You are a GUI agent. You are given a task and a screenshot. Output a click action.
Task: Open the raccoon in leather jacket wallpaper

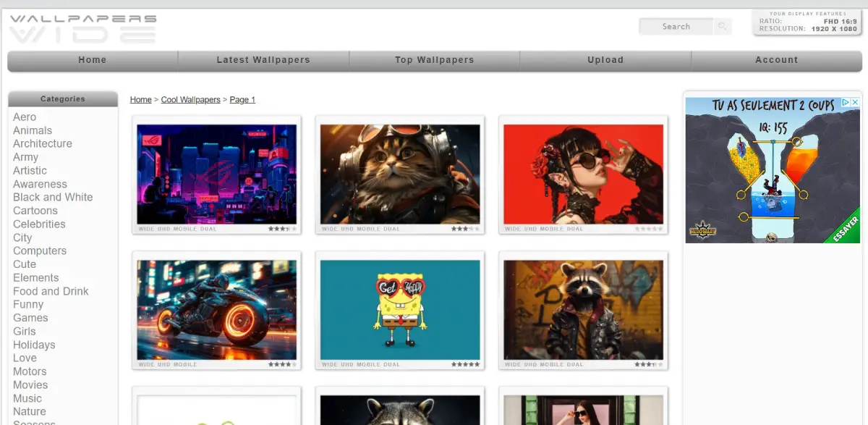(584, 310)
